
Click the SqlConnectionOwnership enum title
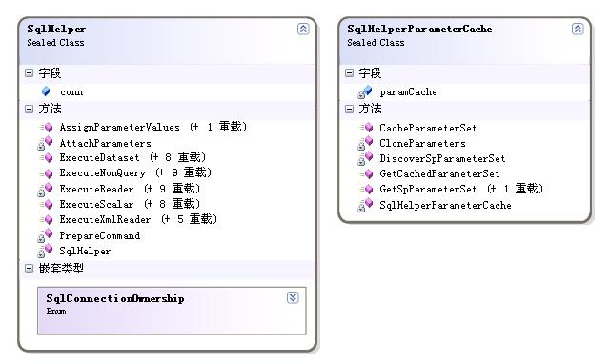115,299
